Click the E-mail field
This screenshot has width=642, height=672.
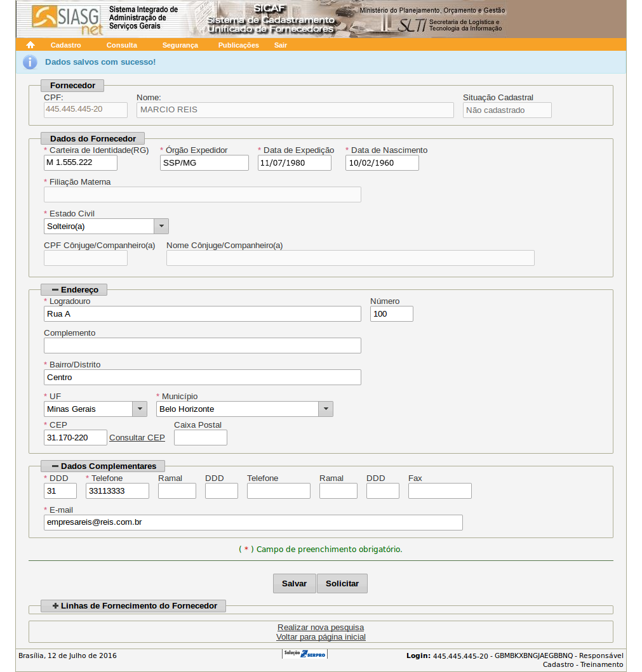[x=253, y=522]
